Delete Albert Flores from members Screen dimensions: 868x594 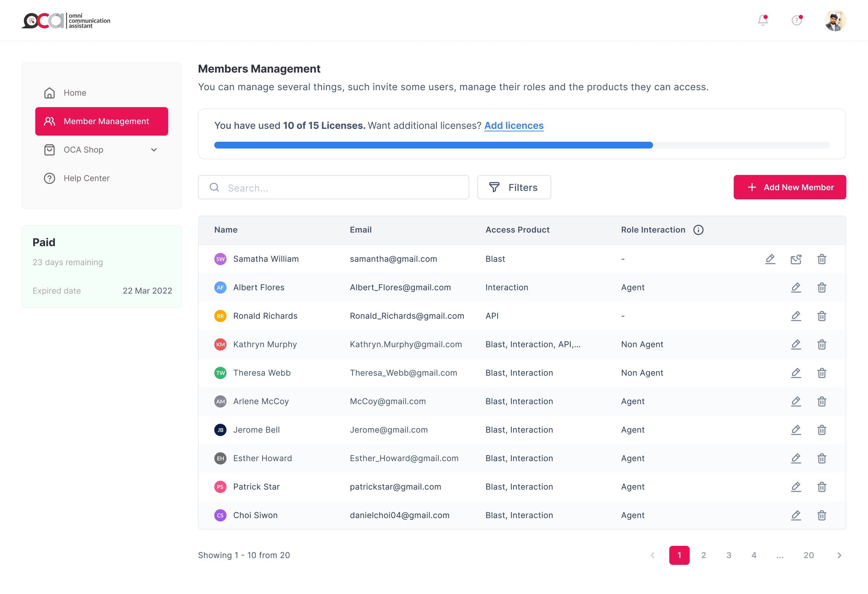(822, 288)
